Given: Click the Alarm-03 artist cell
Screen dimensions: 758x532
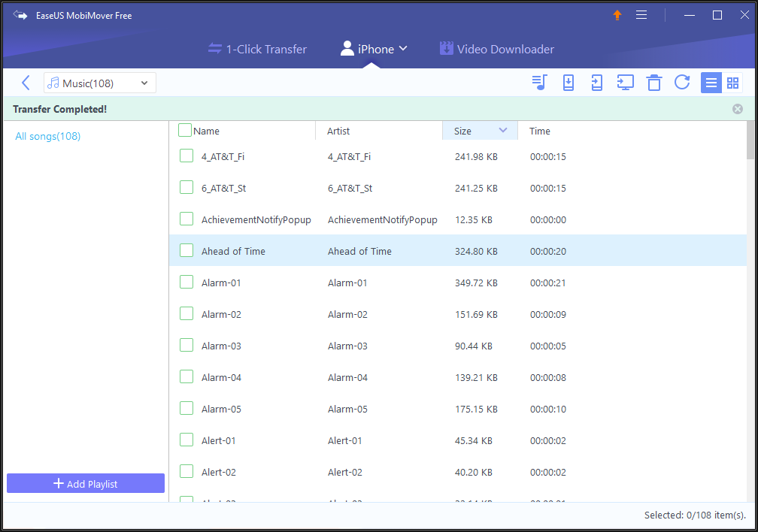Looking at the screenshot, I should 347,346.
